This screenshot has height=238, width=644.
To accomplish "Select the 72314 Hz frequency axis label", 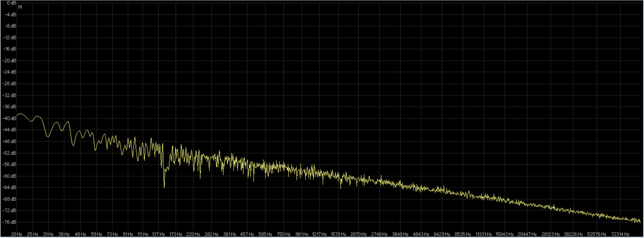I will tap(620, 234).
